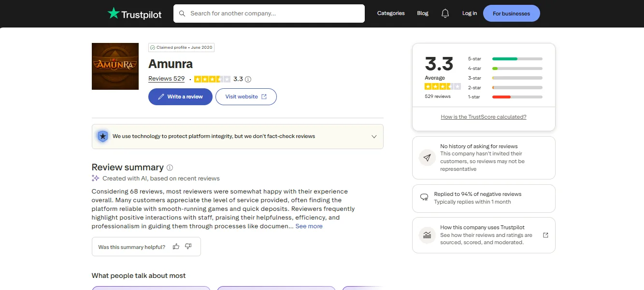The image size is (644, 290).
Task: Click the claimed profile checkmark icon
Action: pyautogui.click(x=153, y=48)
